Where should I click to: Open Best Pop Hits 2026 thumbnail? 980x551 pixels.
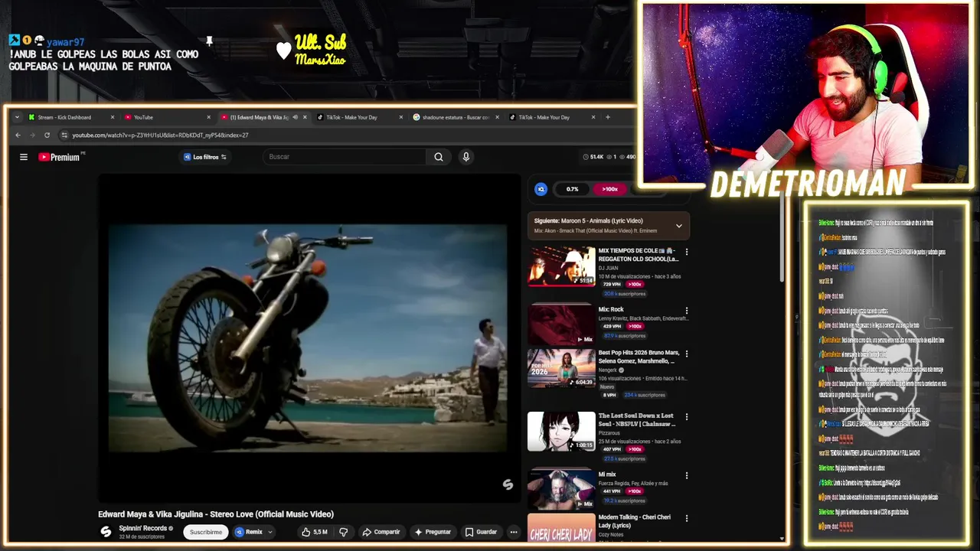(x=561, y=368)
